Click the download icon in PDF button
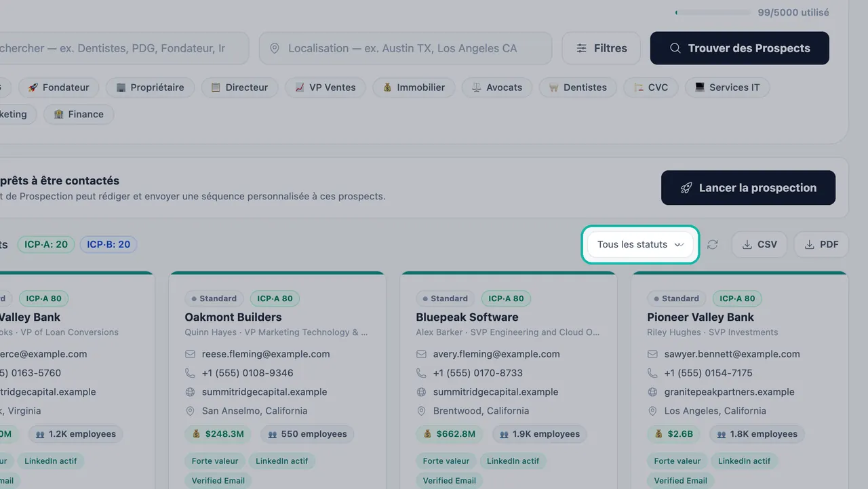The width and height of the screenshot is (868, 489). [809, 245]
